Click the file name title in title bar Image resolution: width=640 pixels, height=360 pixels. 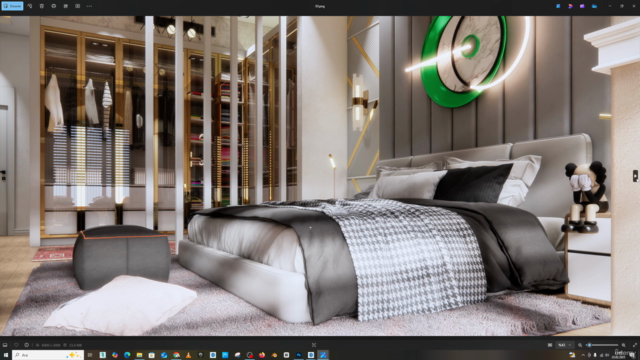pyautogui.click(x=320, y=6)
